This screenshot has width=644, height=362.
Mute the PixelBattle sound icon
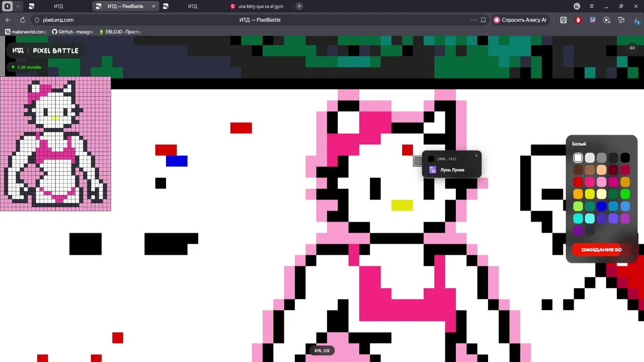(632, 48)
